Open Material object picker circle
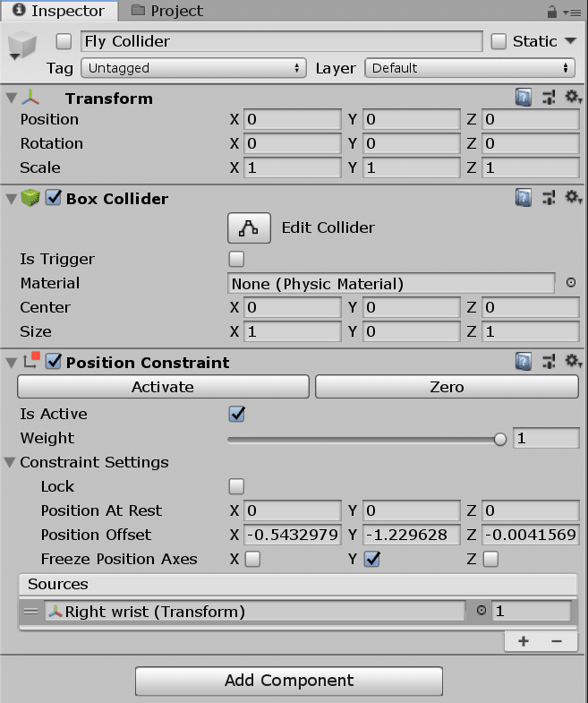This screenshot has height=703, width=588. pos(571,283)
